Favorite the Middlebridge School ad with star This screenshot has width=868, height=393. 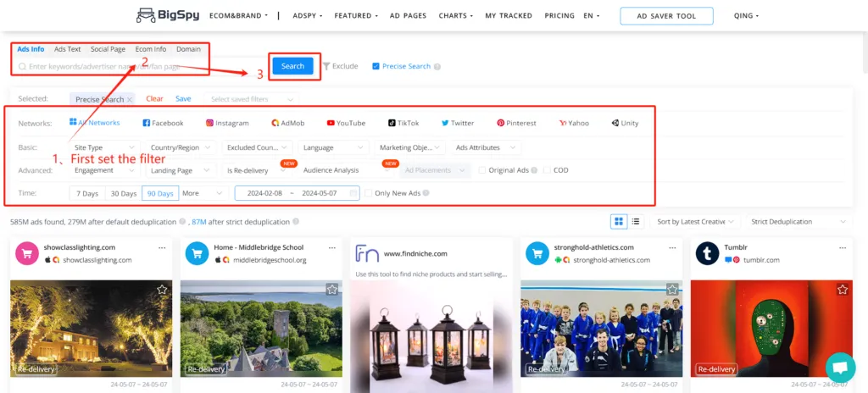coord(331,290)
